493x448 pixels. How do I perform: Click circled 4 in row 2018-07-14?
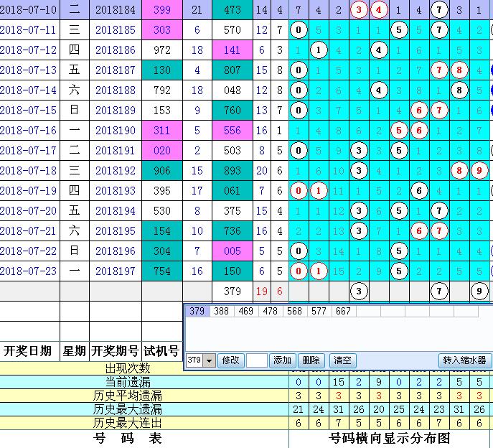379,90
